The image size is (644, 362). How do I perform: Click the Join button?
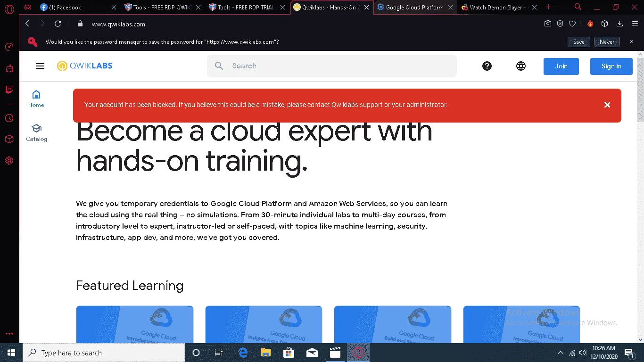tap(561, 66)
